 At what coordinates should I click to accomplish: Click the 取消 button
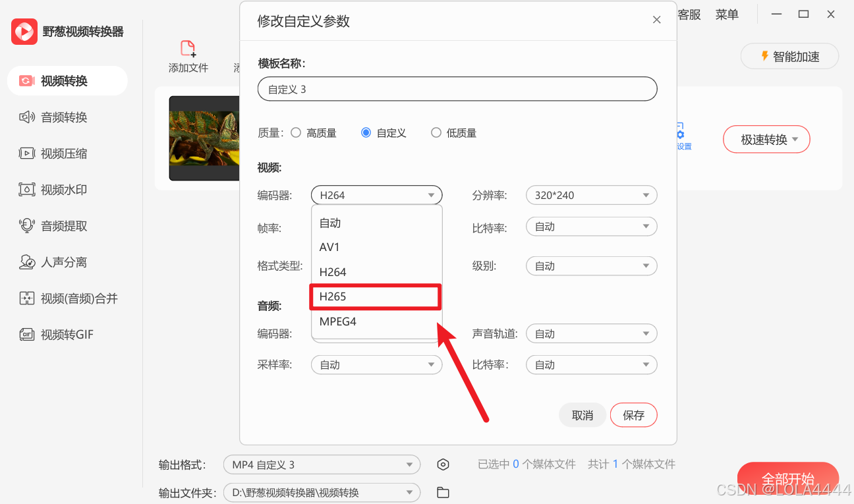583,415
